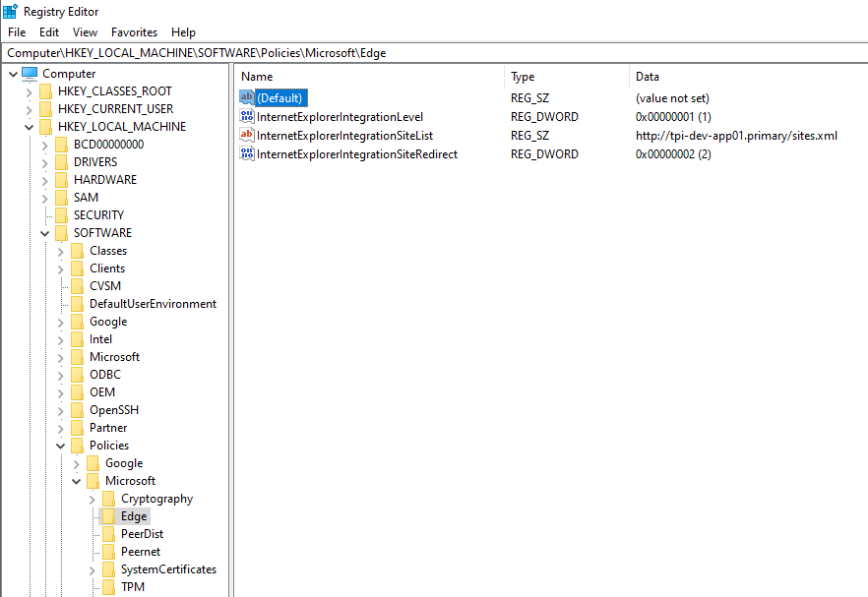
Task: Collapse the Policies key
Action: 61,446
